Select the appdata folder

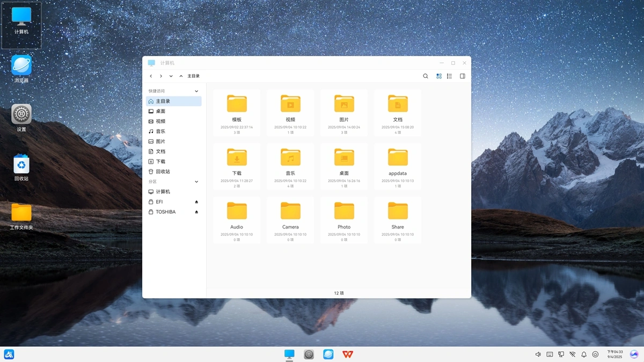pos(398,158)
